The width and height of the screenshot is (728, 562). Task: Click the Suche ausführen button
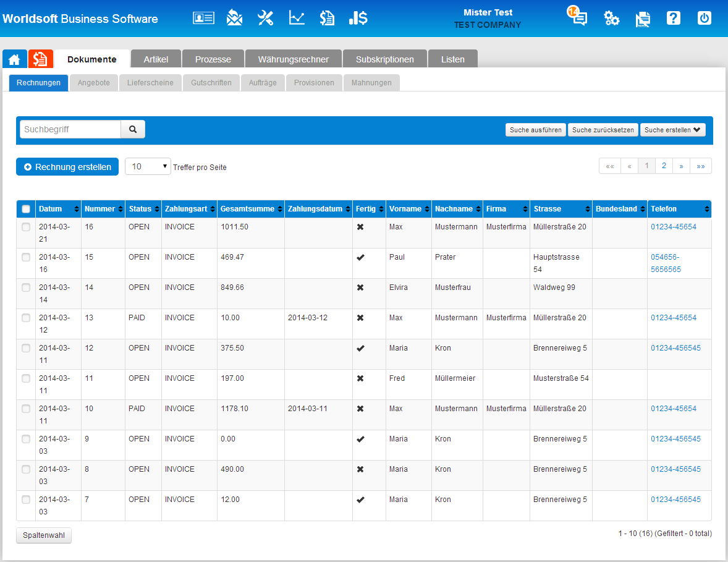click(x=536, y=130)
